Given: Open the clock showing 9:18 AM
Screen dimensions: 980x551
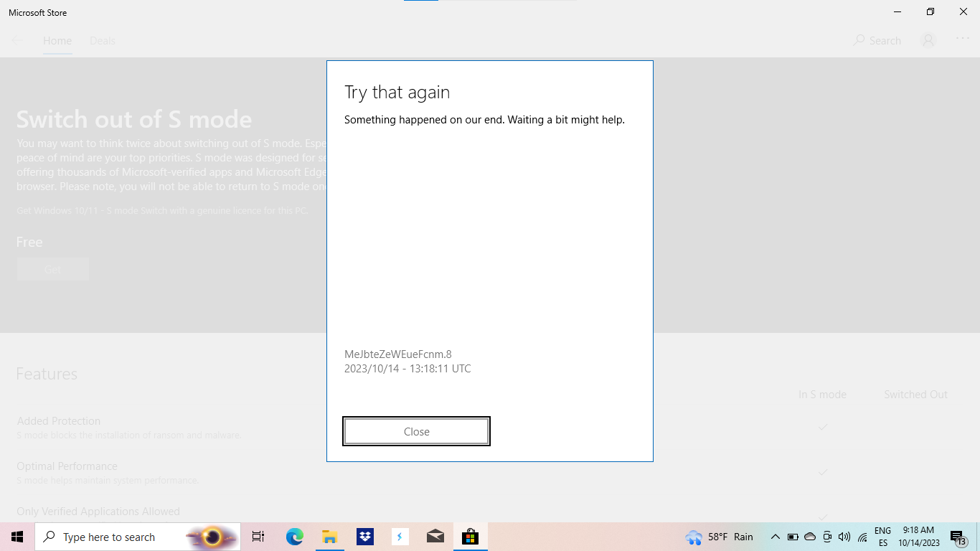Looking at the screenshot, I should pyautogui.click(x=918, y=537).
